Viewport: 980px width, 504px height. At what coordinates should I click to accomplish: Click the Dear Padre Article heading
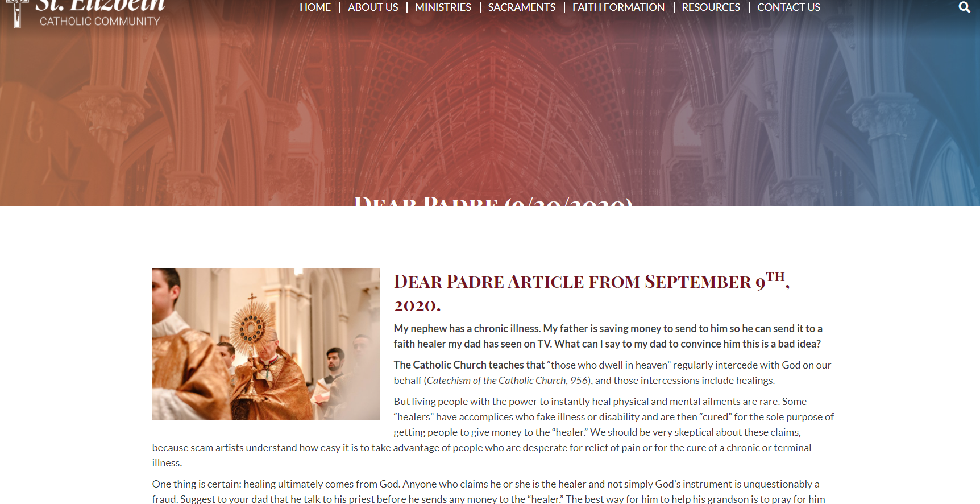(591, 292)
